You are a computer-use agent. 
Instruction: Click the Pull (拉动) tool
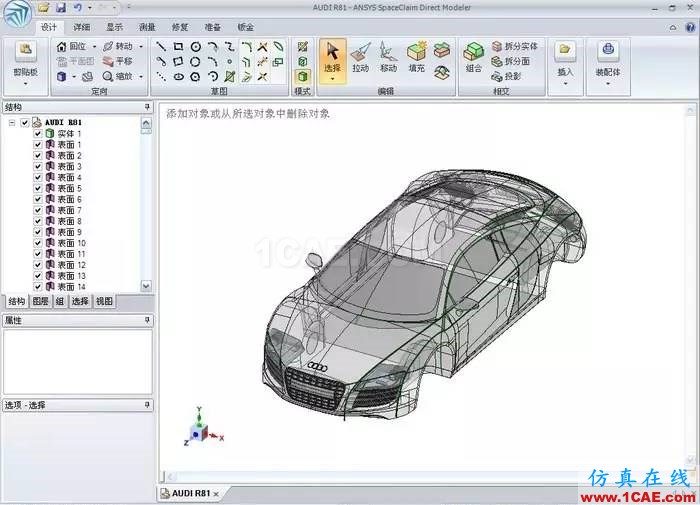(x=361, y=57)
